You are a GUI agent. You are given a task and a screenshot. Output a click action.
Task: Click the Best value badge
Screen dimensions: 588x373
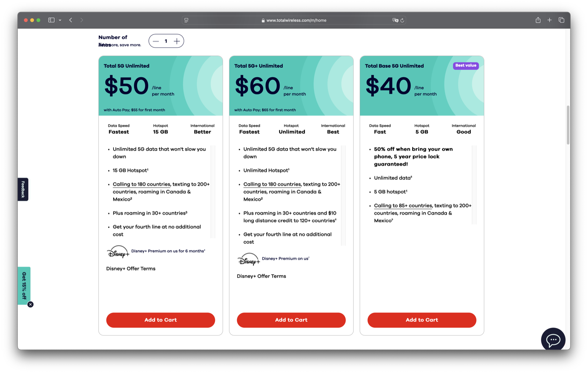(466, 65)
